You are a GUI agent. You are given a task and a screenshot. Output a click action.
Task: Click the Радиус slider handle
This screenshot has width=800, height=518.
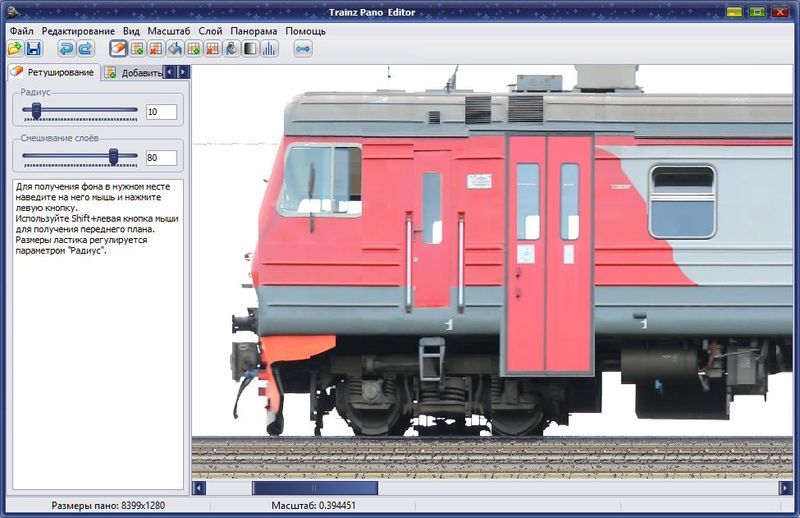click(x=36, y=110)
